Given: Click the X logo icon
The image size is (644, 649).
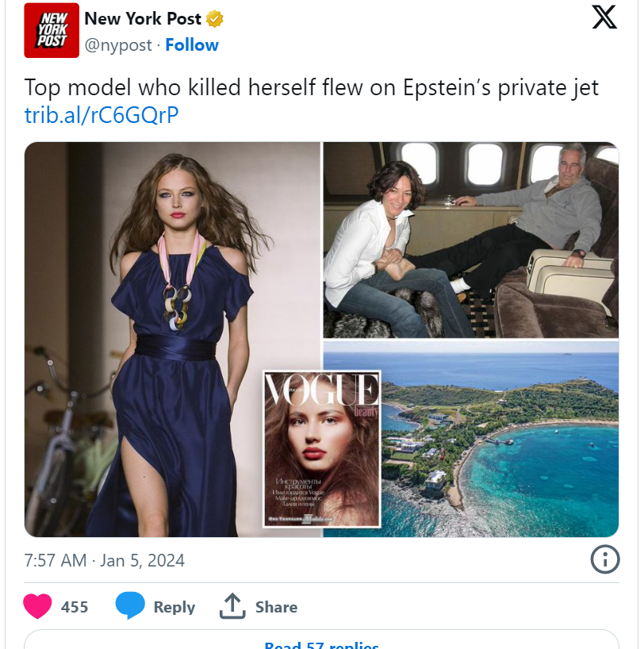Looking at the screenshot, I should [x=604, y=17].
